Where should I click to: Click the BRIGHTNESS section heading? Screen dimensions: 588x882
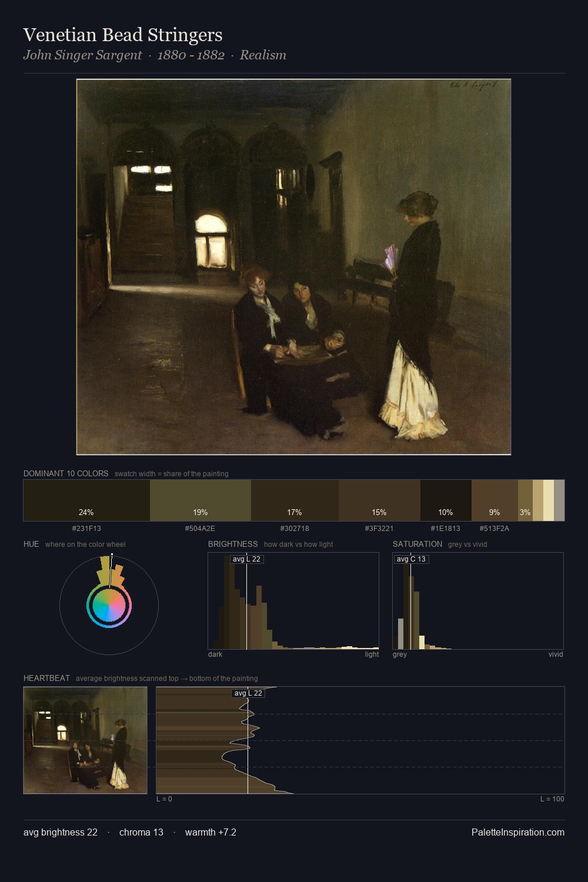pos(233,544)
